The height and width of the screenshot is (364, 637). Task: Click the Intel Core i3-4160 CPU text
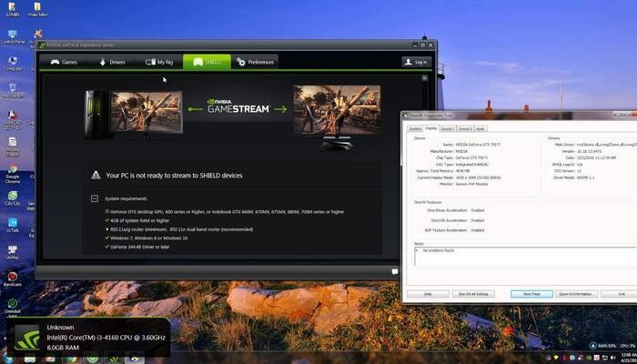[x=106, y=338]
